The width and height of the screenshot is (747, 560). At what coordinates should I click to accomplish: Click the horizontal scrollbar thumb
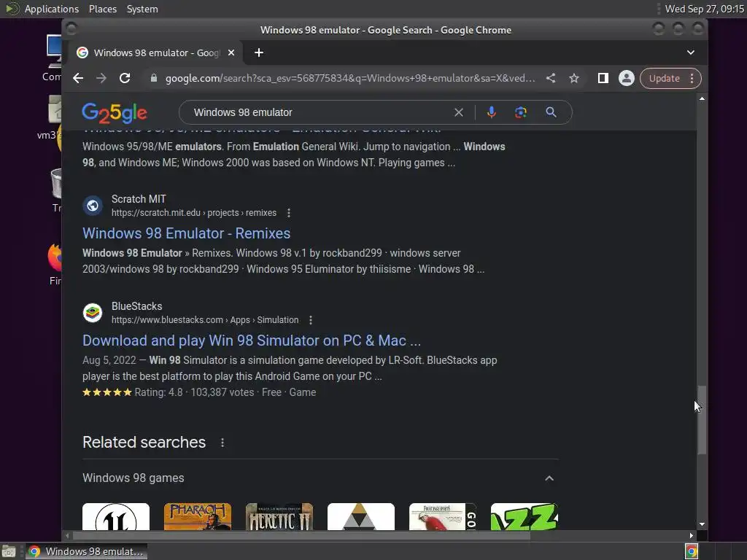(301, 536)
